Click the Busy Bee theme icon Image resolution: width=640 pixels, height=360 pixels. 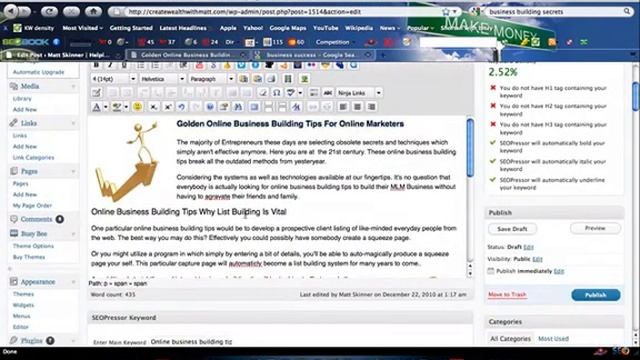(x=14, y=233)
